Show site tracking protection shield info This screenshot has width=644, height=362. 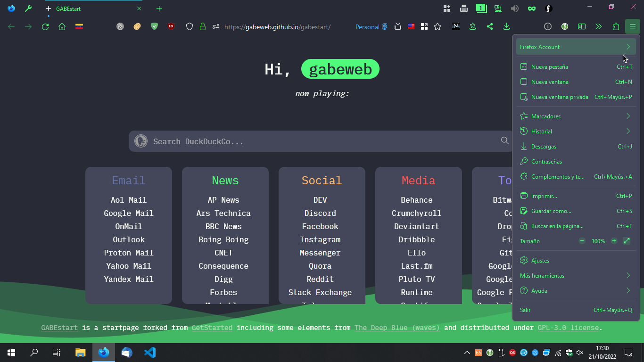[190, 27]
